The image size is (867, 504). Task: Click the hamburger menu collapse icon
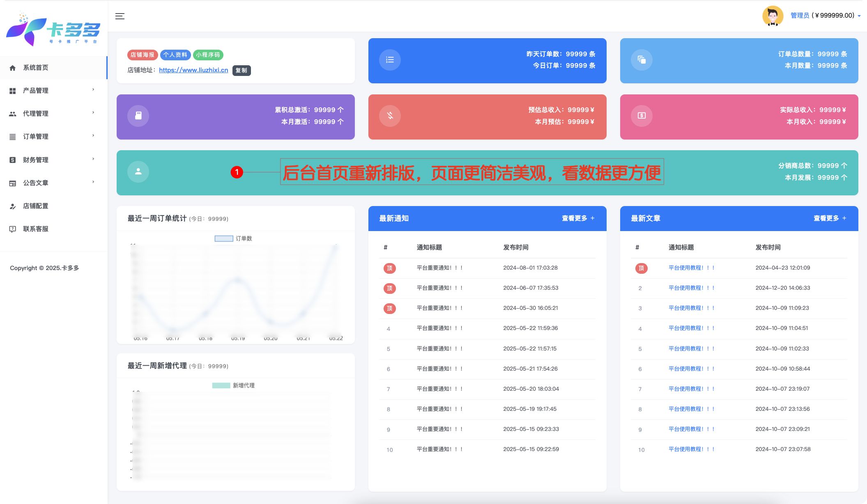(x=120, y=16)
